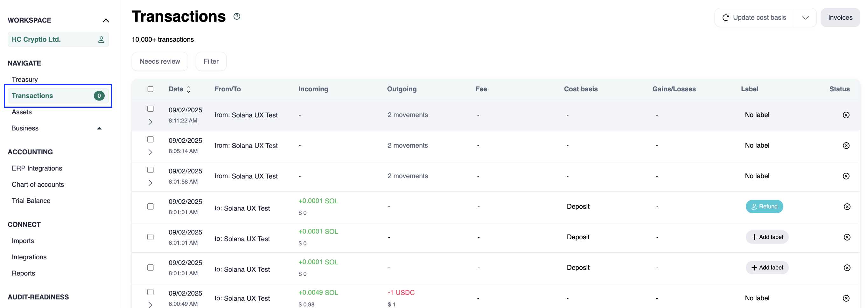Click the user icon in HC Cryptio workspace
868x308 pixels.
tap(101, 39)
